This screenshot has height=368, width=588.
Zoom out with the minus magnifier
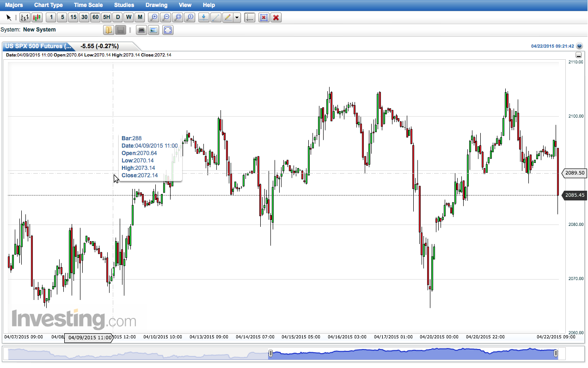coord(166,18)
